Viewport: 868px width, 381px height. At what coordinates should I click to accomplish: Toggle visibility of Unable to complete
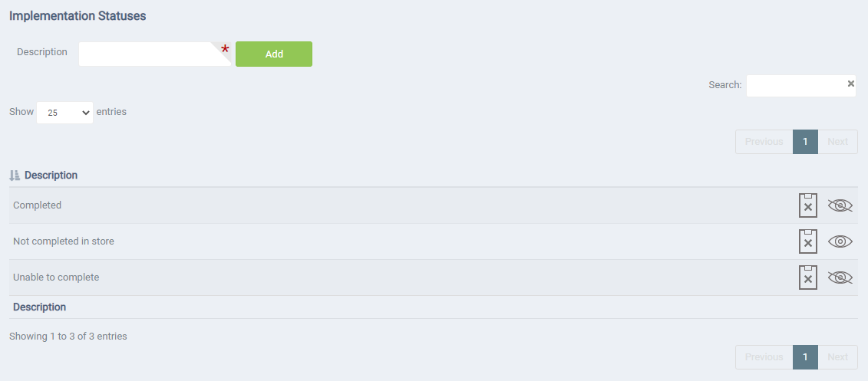pyautogui.click(x=840, y=278)
